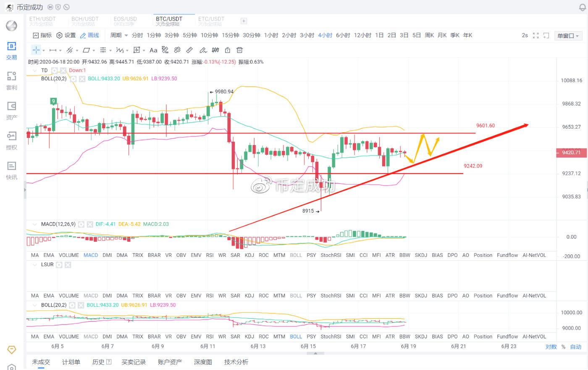Open the 资产 assets sidebar section

click(11, 111)
